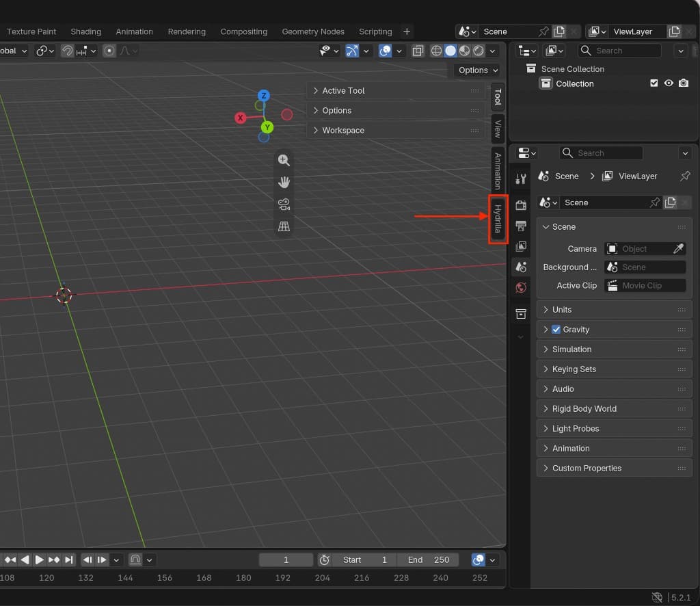
Task: Open the Tool properties tab icon
Action: coord(520,179)
